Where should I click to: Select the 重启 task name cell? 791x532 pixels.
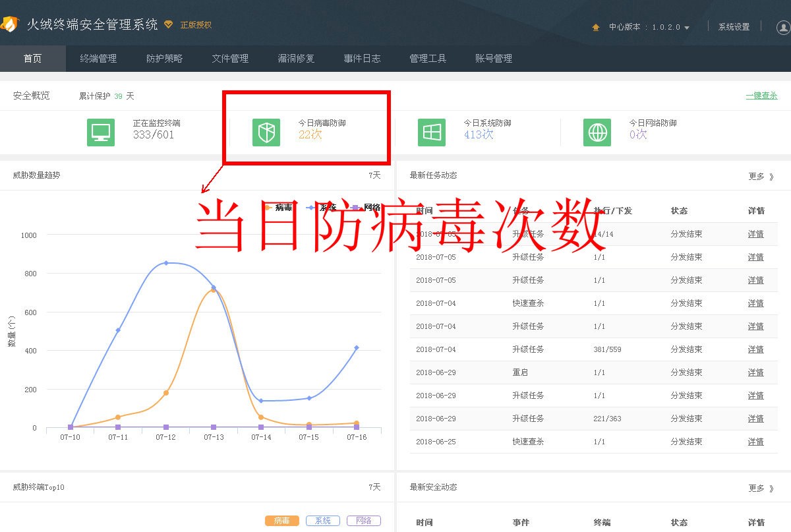520,372
